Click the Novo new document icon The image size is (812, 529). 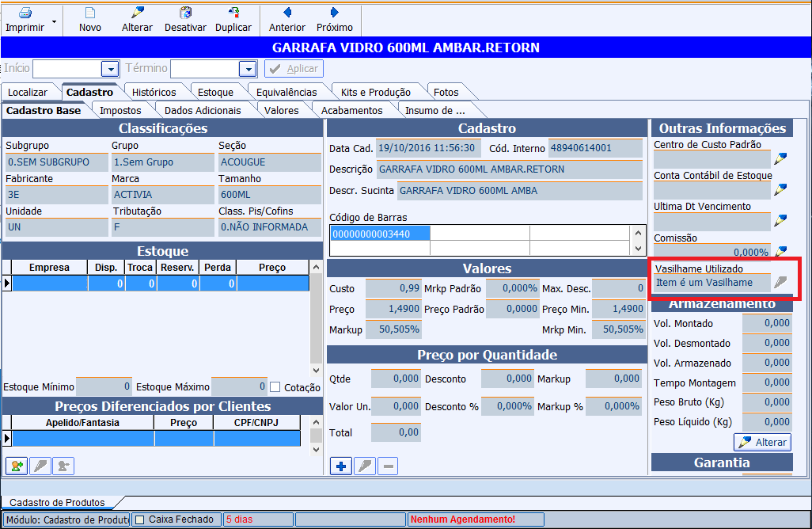point(90,13)
